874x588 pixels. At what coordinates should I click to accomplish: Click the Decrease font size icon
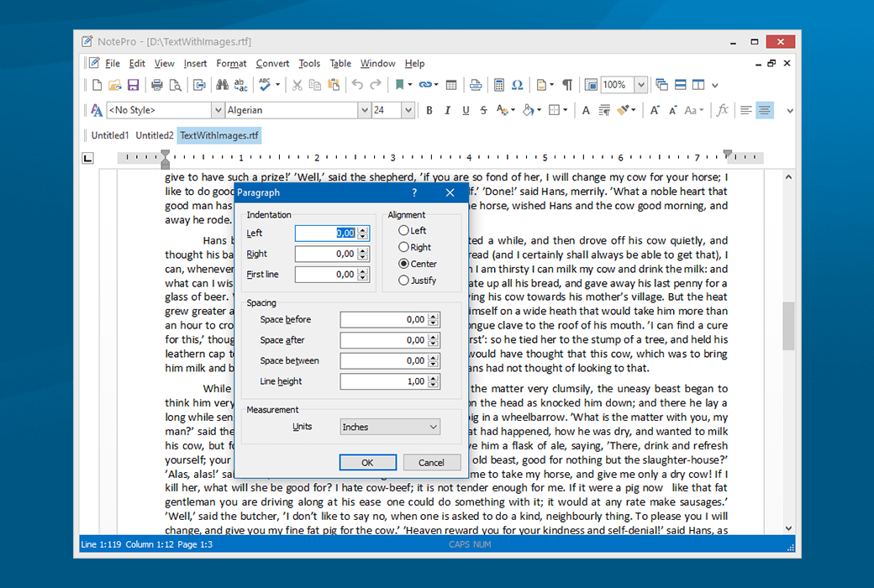coord(673,110)
